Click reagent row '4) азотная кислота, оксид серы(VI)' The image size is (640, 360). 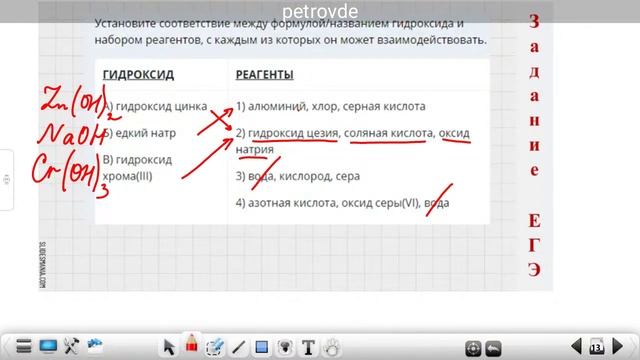[x=342, y=203]
